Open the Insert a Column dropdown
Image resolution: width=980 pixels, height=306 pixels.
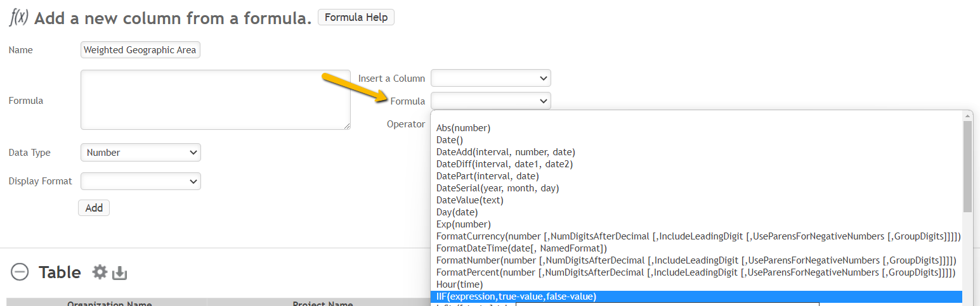[x=491, y=79]
